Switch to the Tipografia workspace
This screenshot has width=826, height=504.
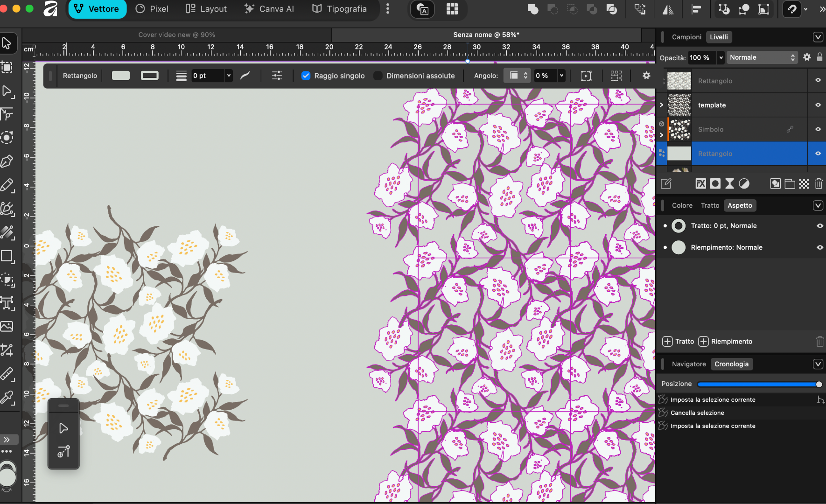click(339, 9)
